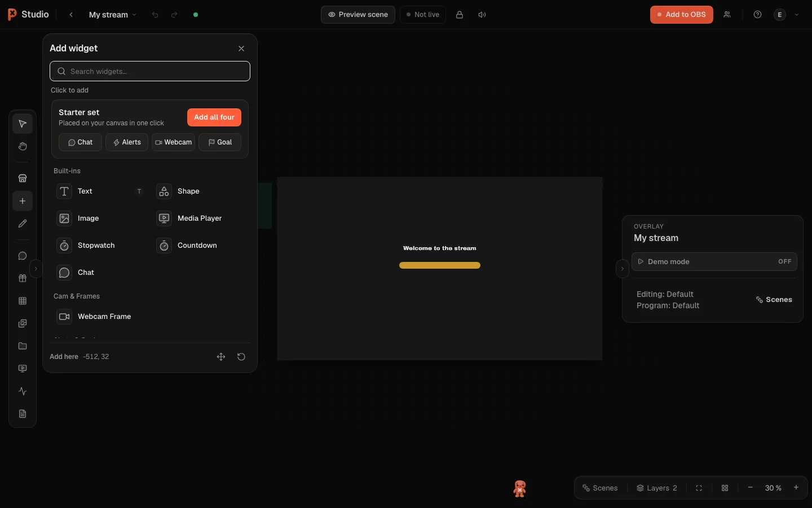Click the redo arrow in top bar
Viewport: 812px width, 508px height.
[x=174, y=15]
